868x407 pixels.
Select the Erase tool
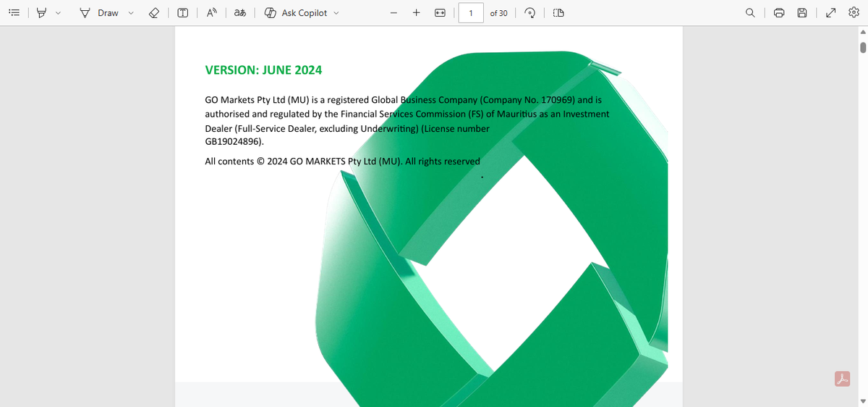[154, 13]
